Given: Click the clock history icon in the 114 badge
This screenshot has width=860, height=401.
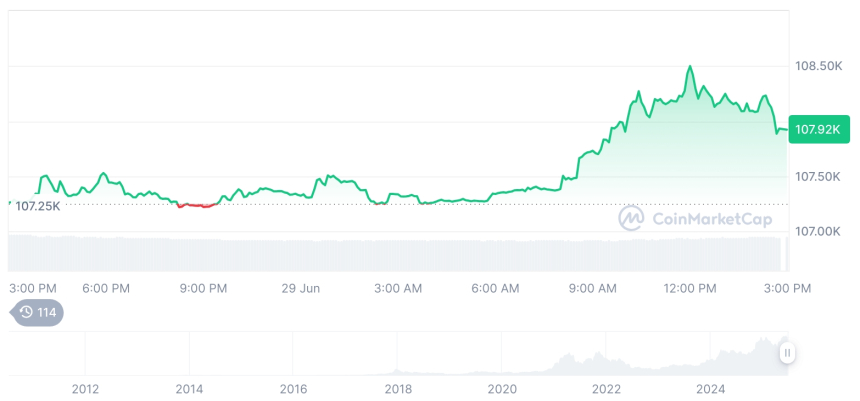Looking at the screenshot, I should (26, 312).
